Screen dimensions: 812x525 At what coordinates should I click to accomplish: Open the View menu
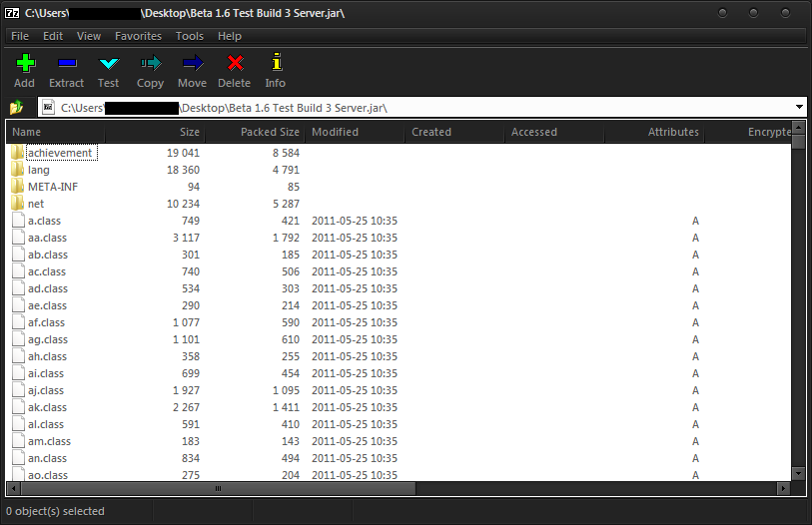point(89,36)
